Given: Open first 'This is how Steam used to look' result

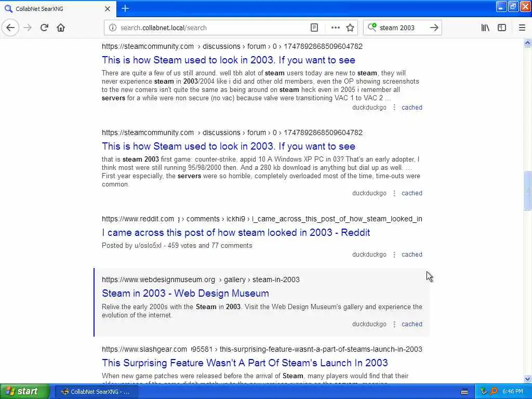Looking at the screenshot, I should tap(229, 60).
